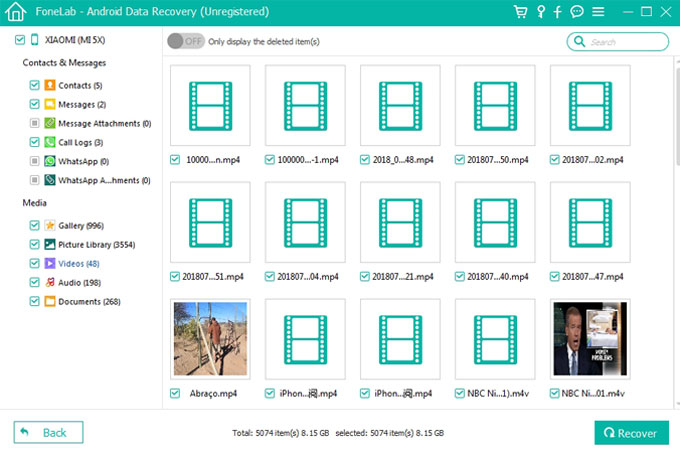Click the Message Attachments paperclip icon

tap(50, 123)
